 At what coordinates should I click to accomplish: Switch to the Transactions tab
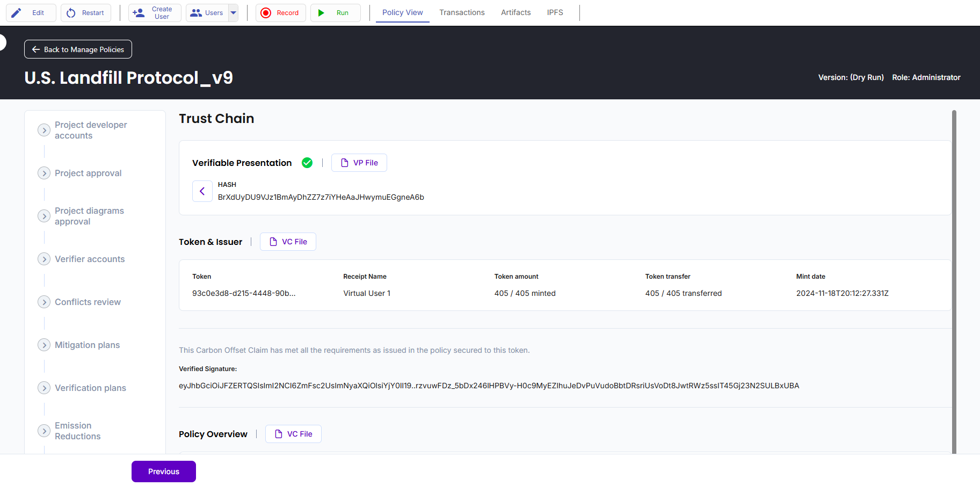(x=462, y=12)
